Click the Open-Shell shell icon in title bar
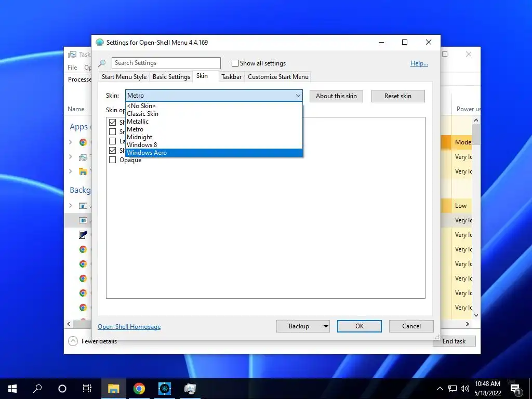The height and width of the screenshot is (399, 532). tap(99, 42)
